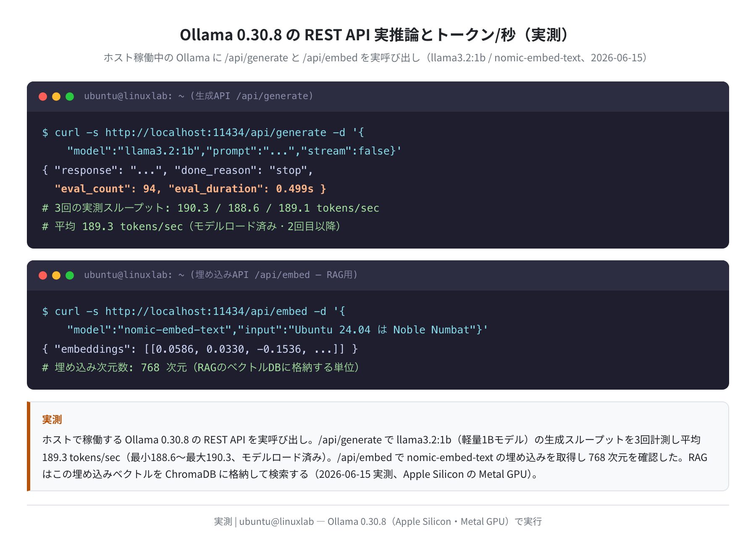This screenshot has width=756, height=545.
Task: Click terminal title '(埋め込みAPI /api/embed — RAG用)'
Action: 274,275
